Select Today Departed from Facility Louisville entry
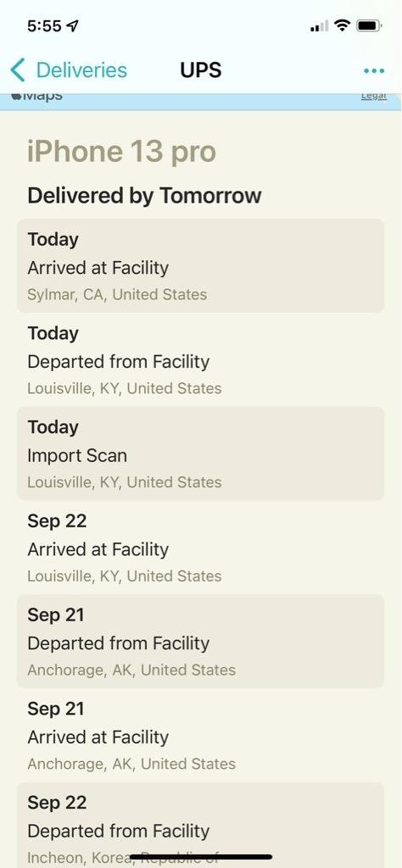Image resolution: width=402 pixels, height=868 pixels. (x=200, y=359)
